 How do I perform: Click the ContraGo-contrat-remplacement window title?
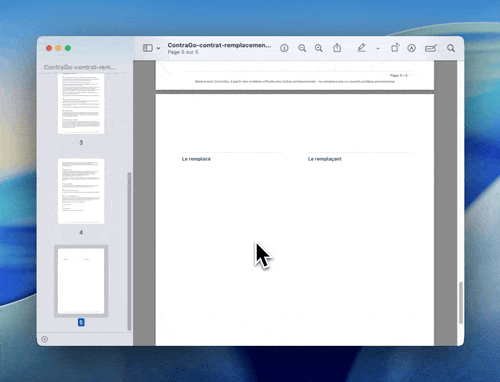pos(219,45)
